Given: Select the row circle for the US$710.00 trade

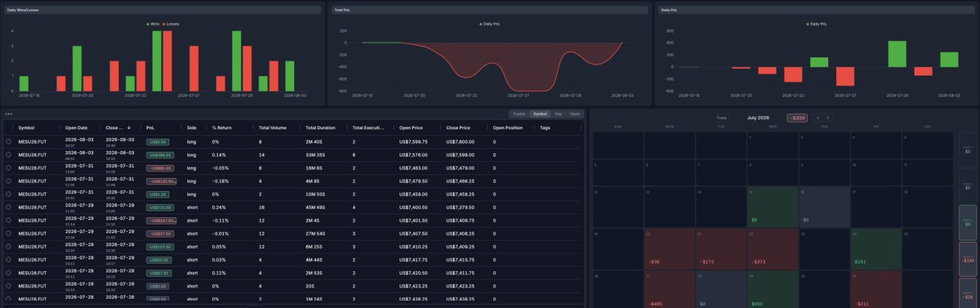Looking at the screenshot, I should 8,207.
